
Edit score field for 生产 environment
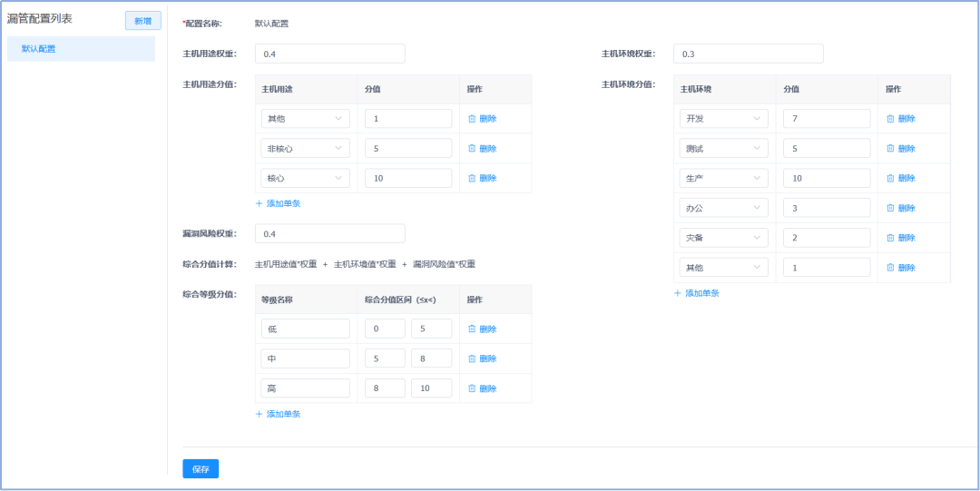827,178
